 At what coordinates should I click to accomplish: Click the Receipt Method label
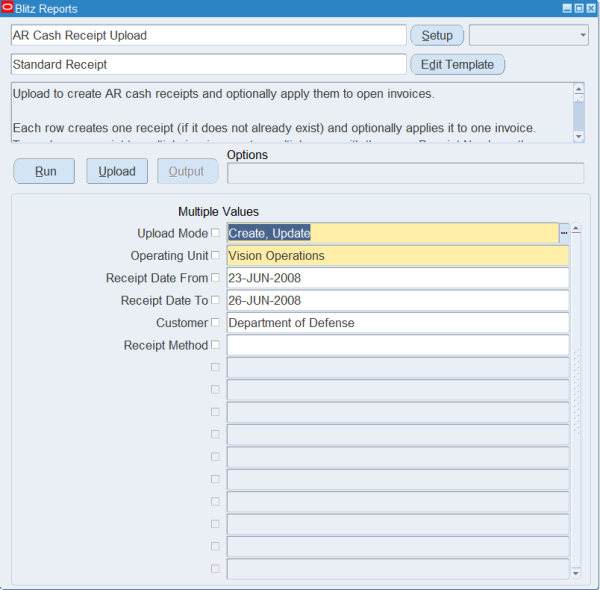(166, 345)
